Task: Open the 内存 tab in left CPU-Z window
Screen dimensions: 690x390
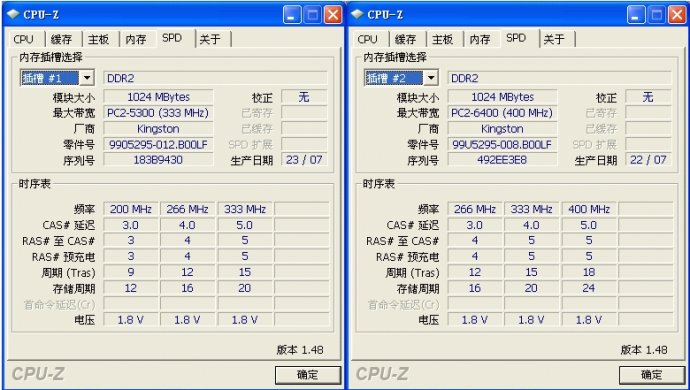Action: [x=136, y=39]
